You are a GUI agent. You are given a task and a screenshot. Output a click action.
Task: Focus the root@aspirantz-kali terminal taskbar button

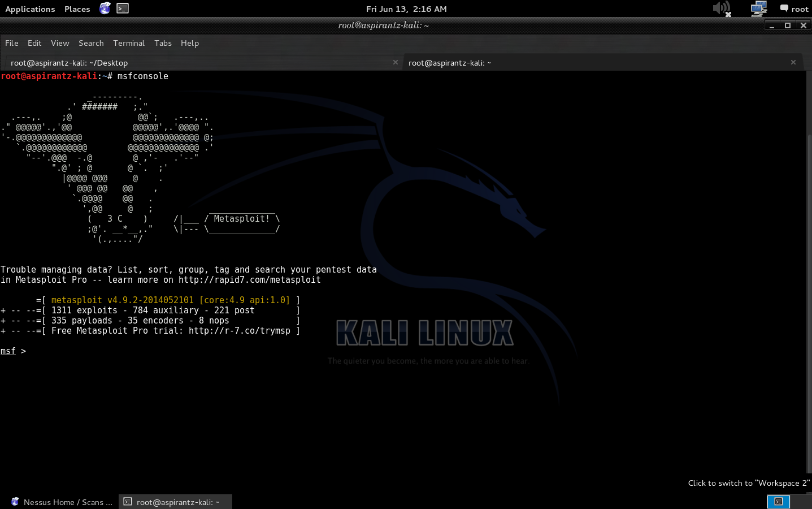(x=176, y=502)
